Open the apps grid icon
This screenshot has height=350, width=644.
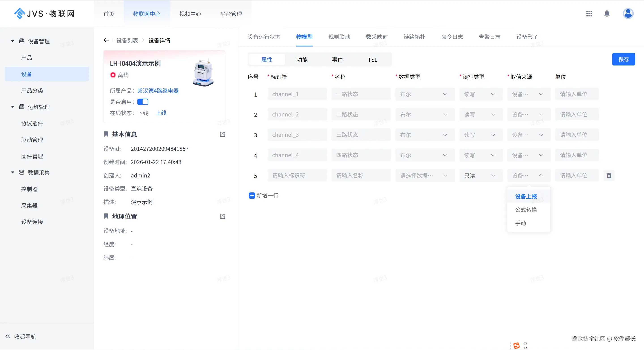point(589,13)
